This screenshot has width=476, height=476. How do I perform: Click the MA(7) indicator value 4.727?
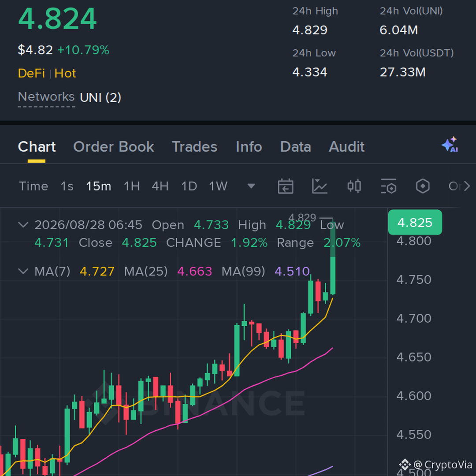[x=97, y=271]
